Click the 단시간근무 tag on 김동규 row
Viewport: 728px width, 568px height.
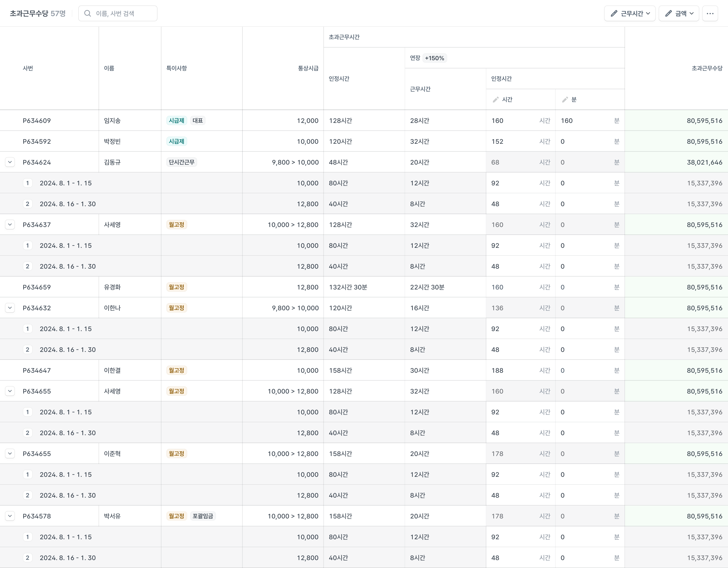coord(181,162)
